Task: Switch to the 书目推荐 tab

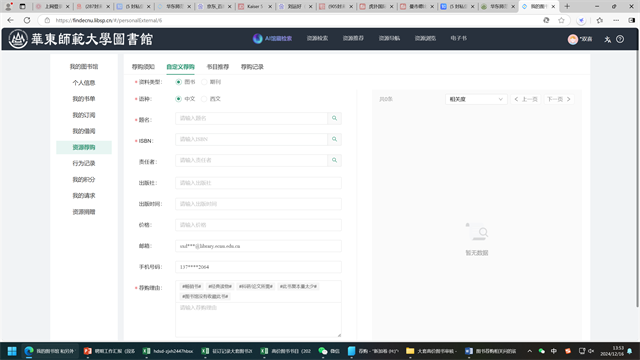Action: [x=218, y=67]
